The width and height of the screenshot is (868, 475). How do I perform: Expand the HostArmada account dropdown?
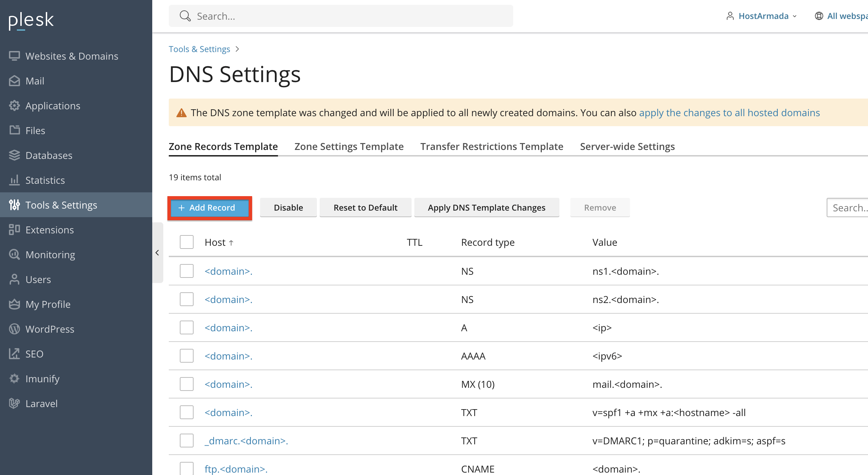coord(762,16)
